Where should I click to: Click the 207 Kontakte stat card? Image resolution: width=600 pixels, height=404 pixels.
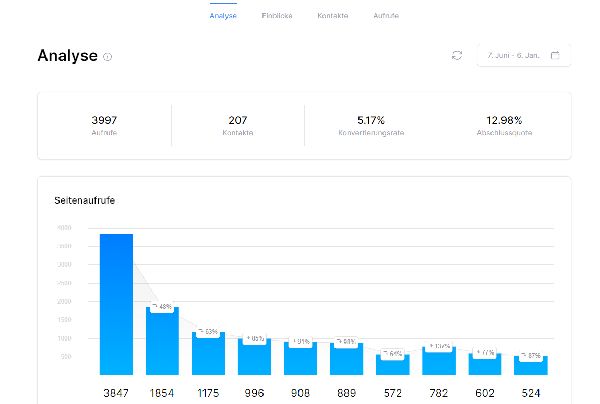pos(238,126)
